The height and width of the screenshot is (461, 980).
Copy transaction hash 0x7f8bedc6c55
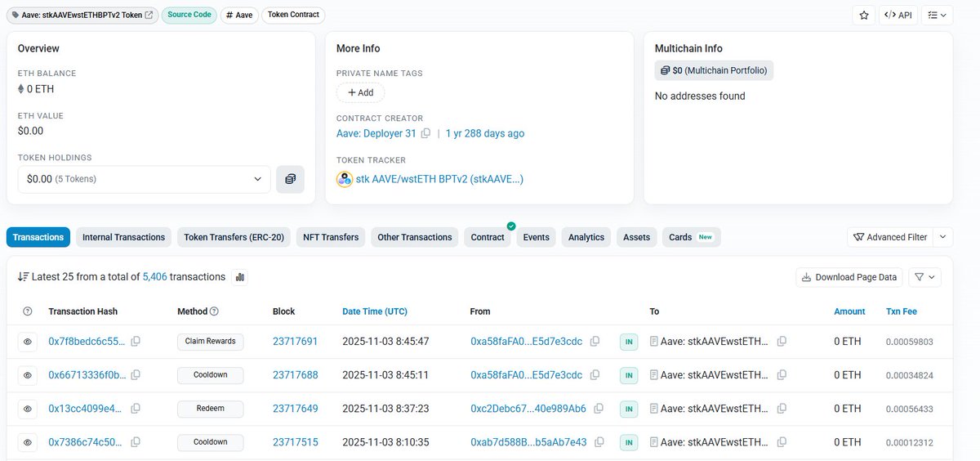point(136,341)
